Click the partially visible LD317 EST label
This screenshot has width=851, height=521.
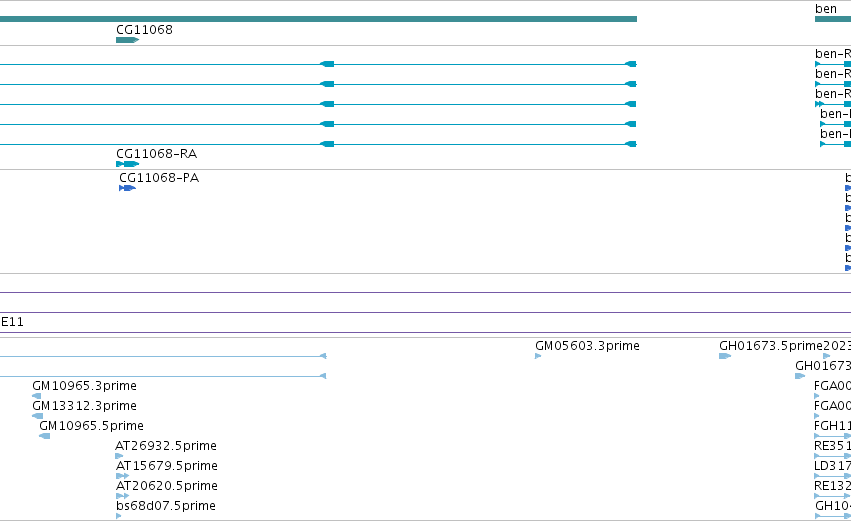(833, 466)
